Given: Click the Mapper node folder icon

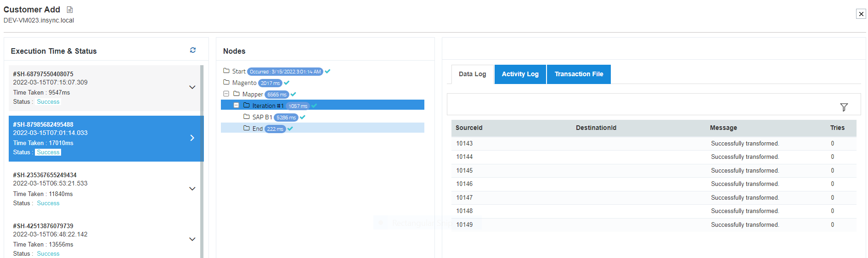Looking at the screenshot, I should (237, 94).
